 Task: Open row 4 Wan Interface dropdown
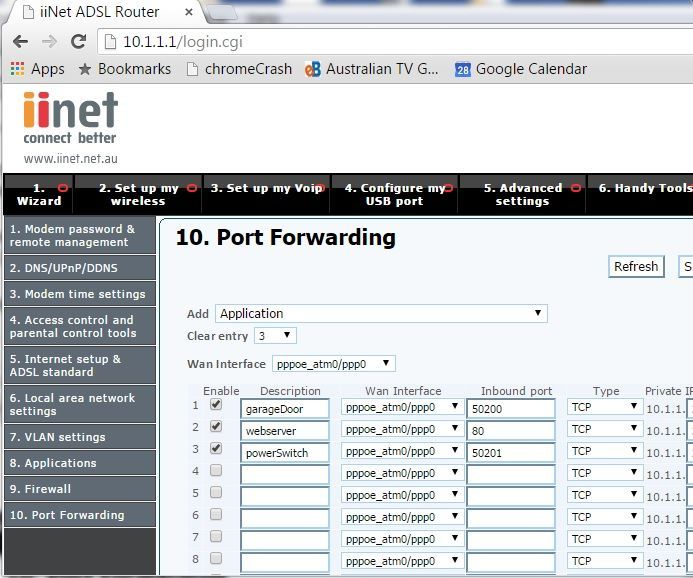point(402,473)
